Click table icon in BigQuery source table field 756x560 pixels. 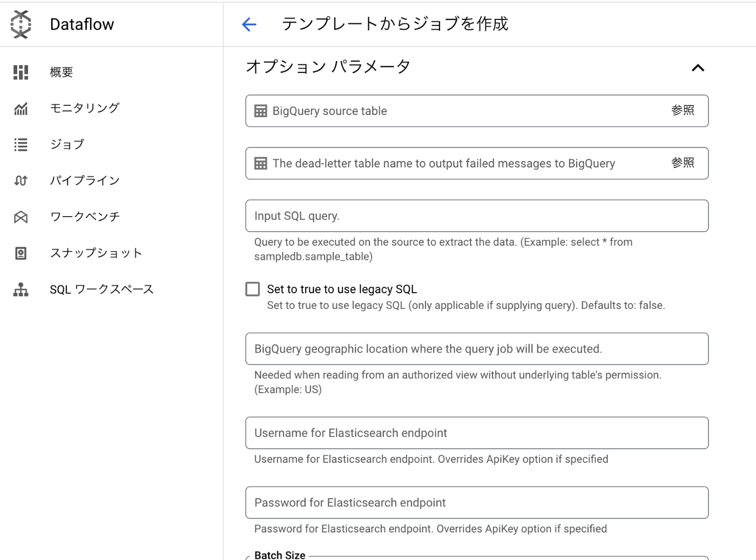260,111
